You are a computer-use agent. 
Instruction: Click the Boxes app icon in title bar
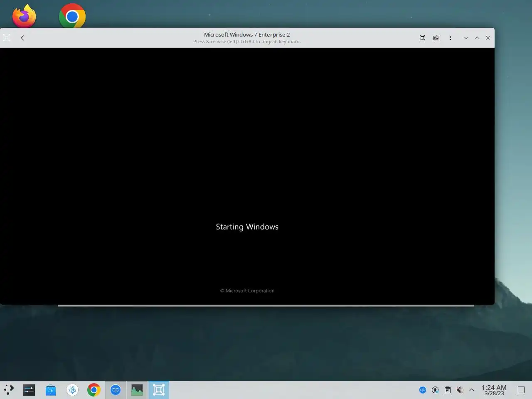pos(7,38)
